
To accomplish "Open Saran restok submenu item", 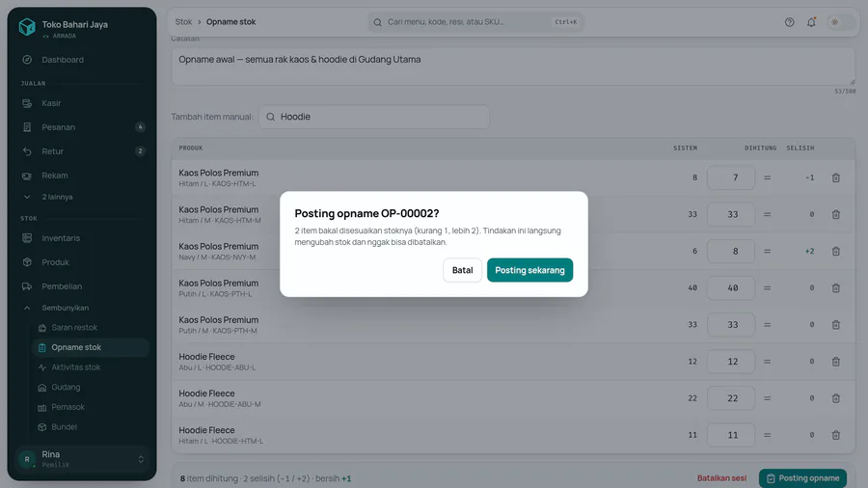I will (x=92, y=328).
